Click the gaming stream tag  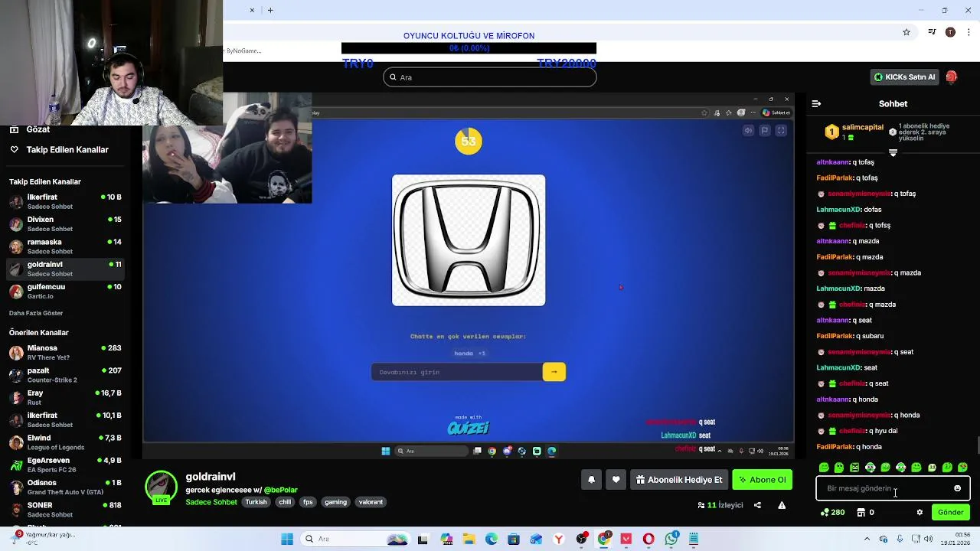click(x=335, y=502)
